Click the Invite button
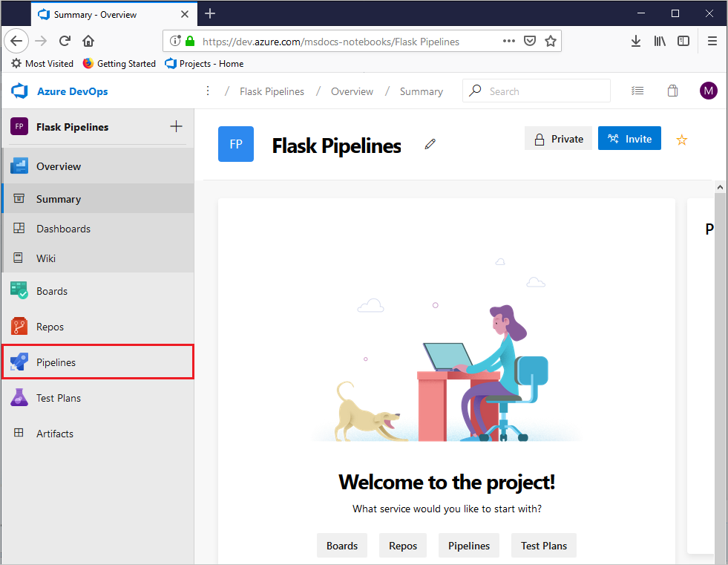 pyautogui.click(x=629, y=138)
